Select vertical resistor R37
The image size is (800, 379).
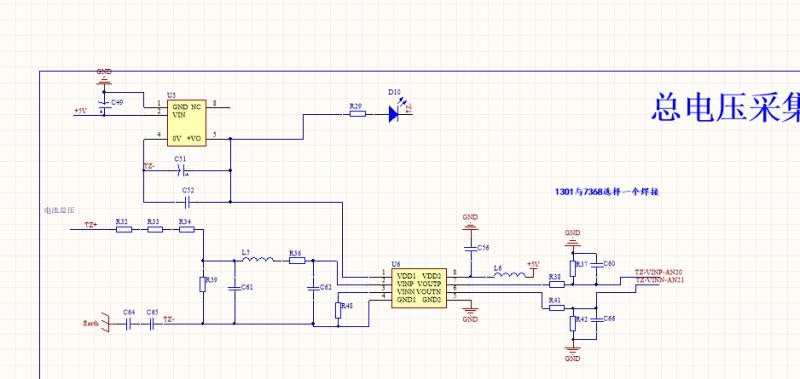(572, 268)
